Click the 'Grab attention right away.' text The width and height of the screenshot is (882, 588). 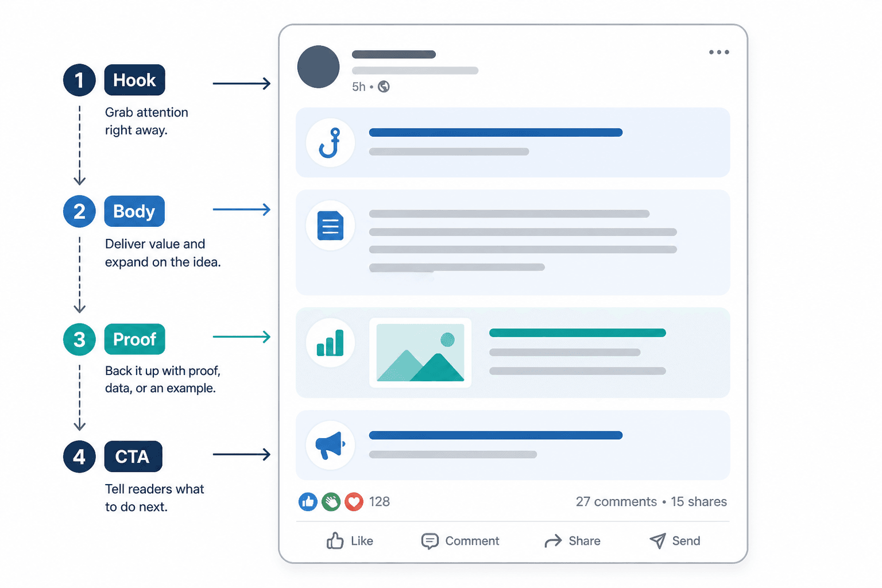coord(146,121)
